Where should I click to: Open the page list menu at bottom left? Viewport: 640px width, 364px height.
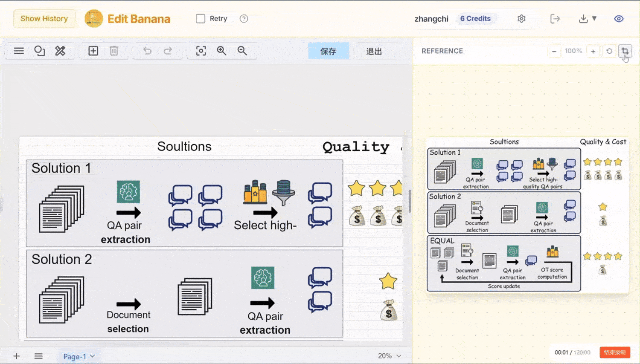[38, 356]
